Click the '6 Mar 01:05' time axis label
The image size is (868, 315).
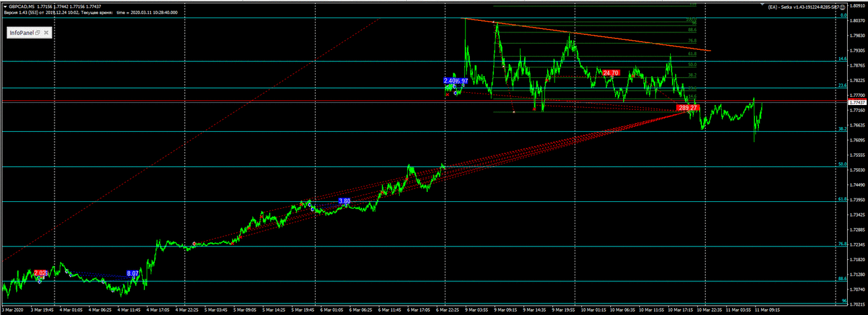point(333,310)
